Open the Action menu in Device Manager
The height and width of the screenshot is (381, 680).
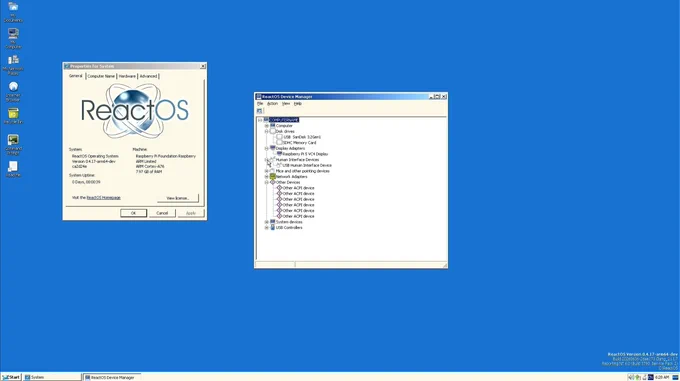(x=272, y=104)
